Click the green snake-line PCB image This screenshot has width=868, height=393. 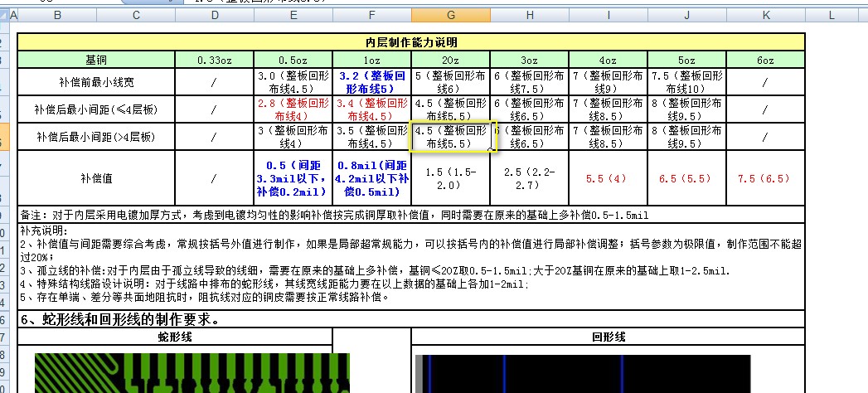[x=192, y=373]
